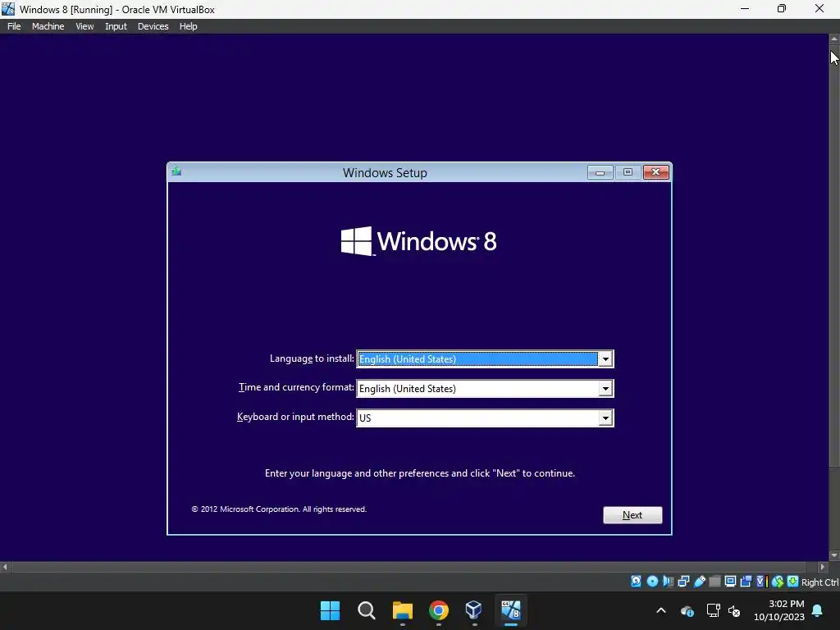Click Next to continue Windows Setup

632,515
